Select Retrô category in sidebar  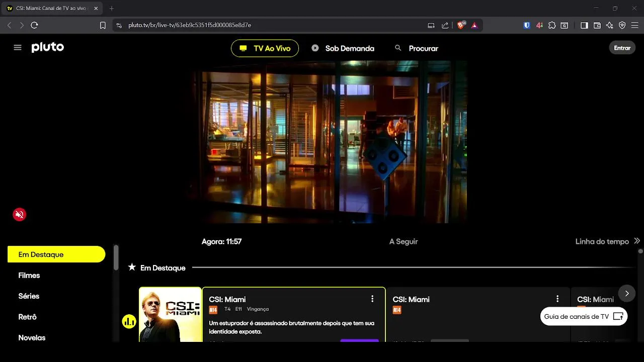(x=27, y=317)
